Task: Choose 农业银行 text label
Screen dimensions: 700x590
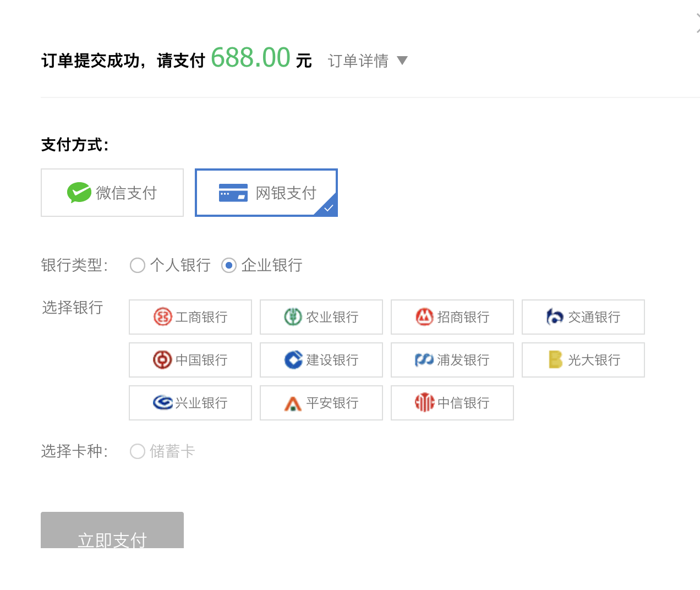Action: coord(332,317)
